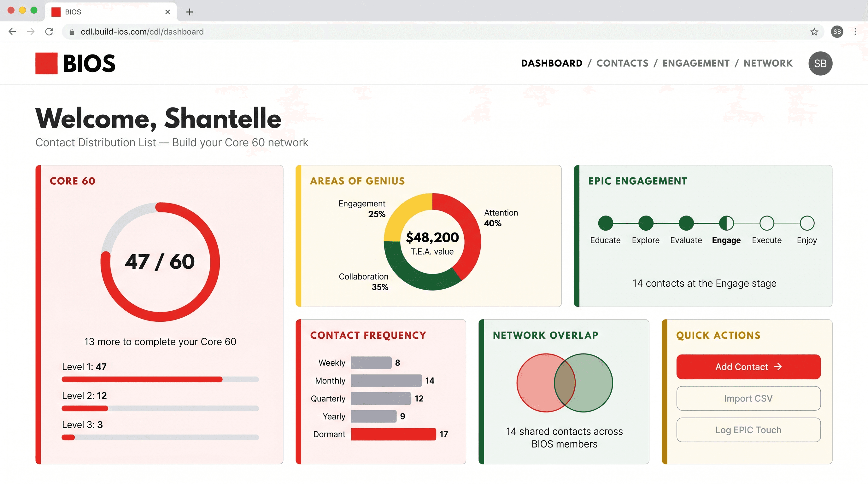Click the Welcome, Shantelle heading
Screen dimensions: 868x484
(158, 118)
